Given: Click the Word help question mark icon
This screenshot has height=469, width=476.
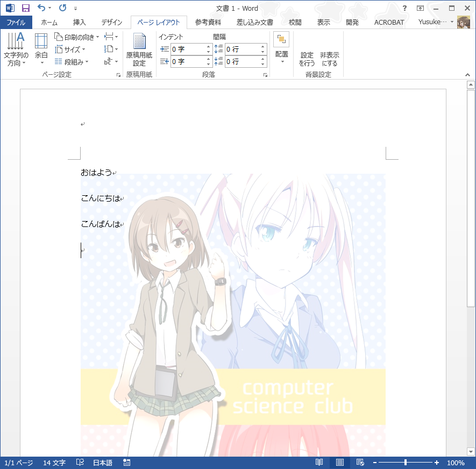Looking at the screenshot, I should 404,8.
